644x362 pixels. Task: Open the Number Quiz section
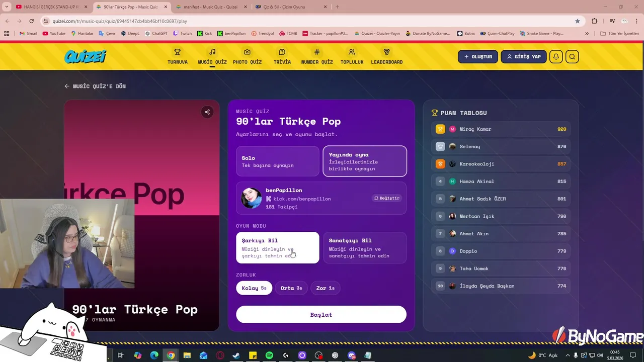point(317,56)
